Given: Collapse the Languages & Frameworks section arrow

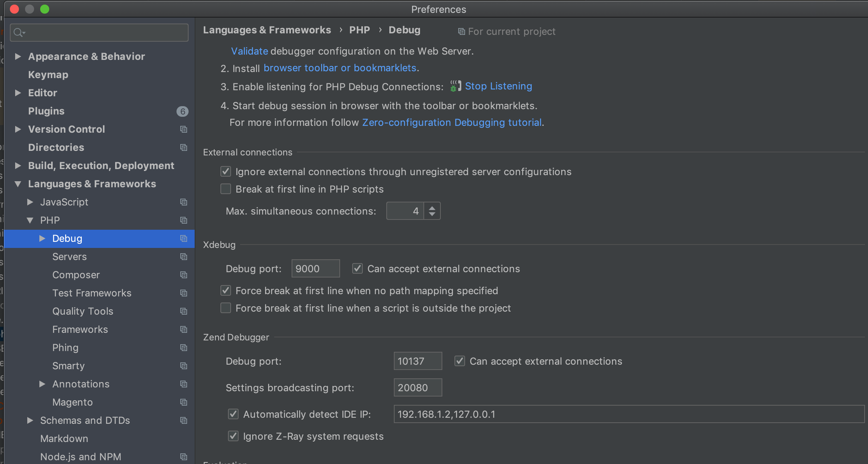Looking at the screenshot, I should tap(18, 184).
